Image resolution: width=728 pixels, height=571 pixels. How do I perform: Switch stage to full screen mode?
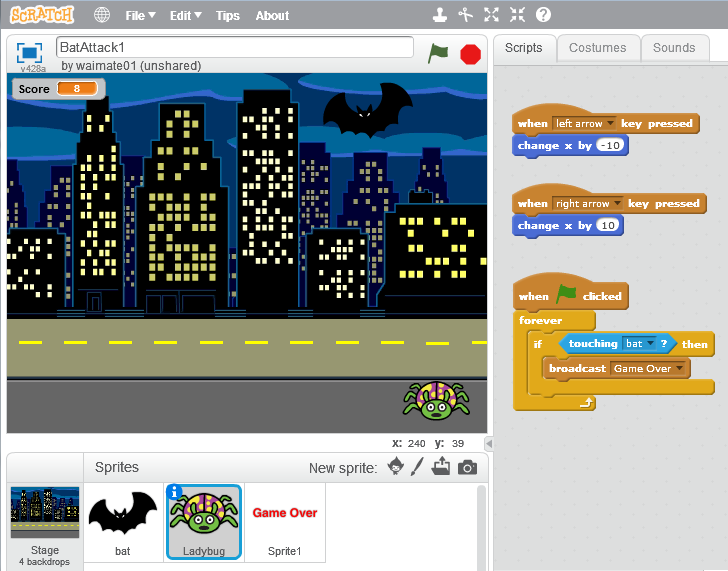point(29,52)
